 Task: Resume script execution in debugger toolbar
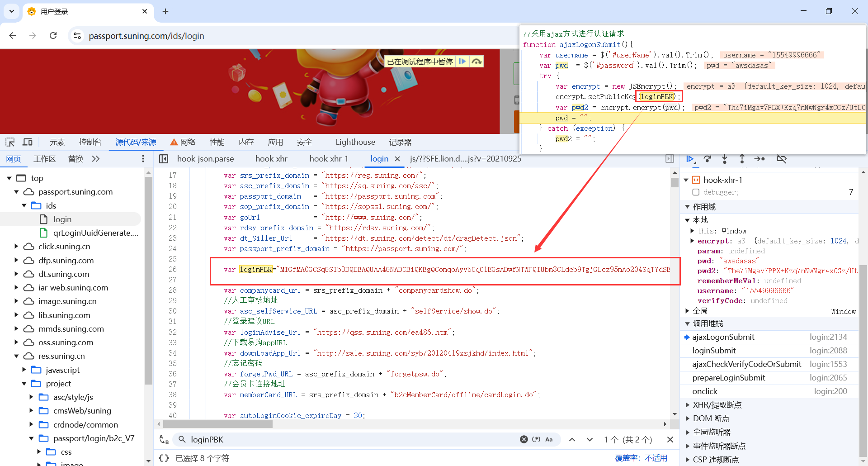click(x=690, y=159)
